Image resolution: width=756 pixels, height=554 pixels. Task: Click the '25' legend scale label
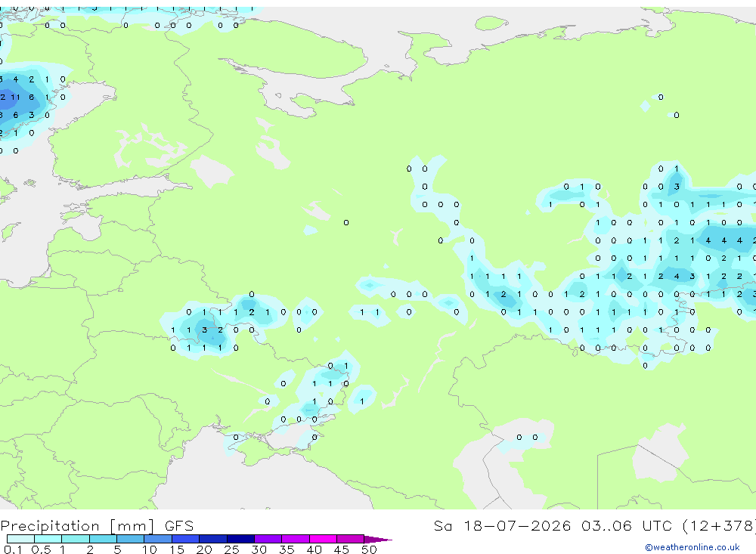tap(231, 549)
